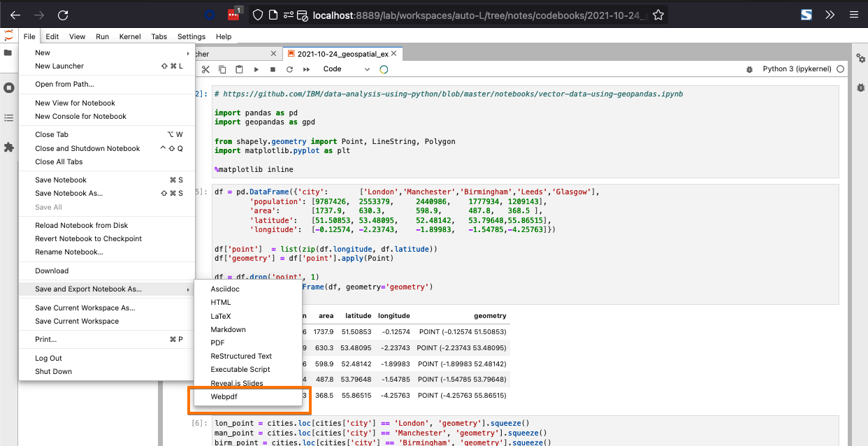The image size is (868, 446).
Task: Expand the New submenu in File menu
Action: click(42, 52)
